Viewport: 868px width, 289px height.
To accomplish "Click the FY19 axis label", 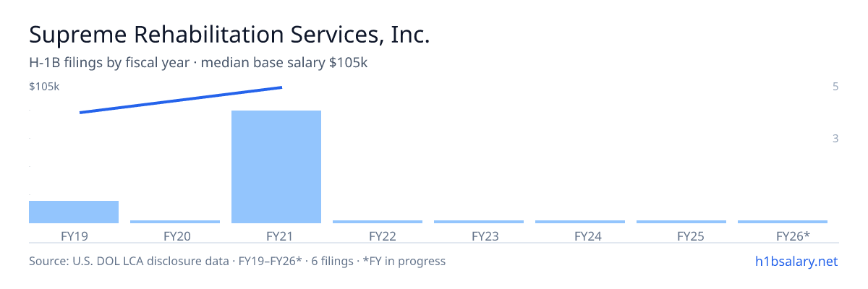I will (x=75, y=236).
